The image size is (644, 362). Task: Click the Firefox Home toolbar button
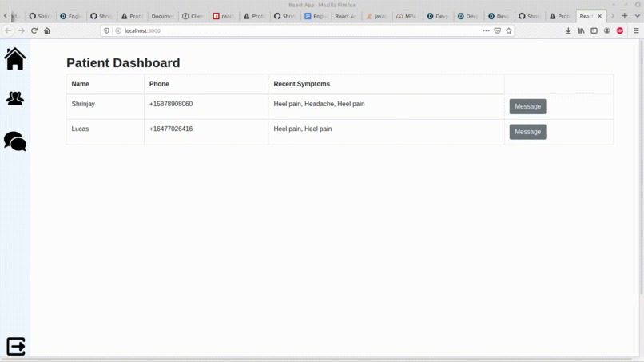click(x=47, y=30)
